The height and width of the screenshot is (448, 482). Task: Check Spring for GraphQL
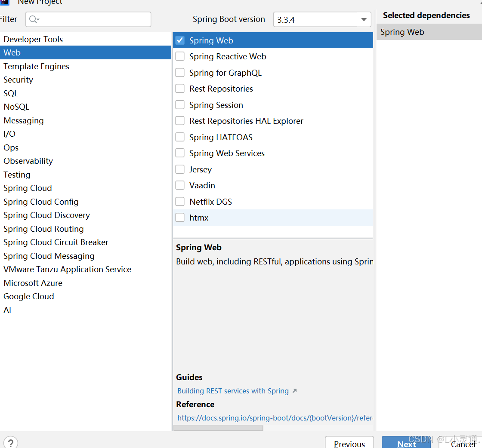180,73
